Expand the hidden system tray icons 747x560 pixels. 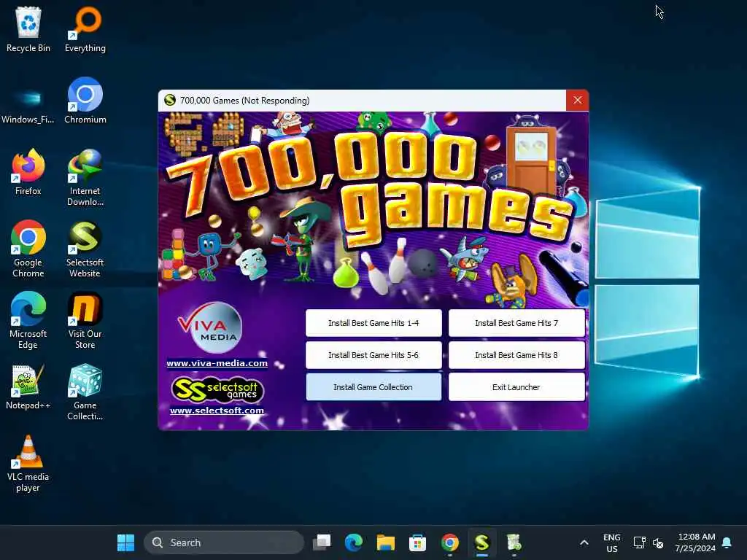click(x=584, y=542)
